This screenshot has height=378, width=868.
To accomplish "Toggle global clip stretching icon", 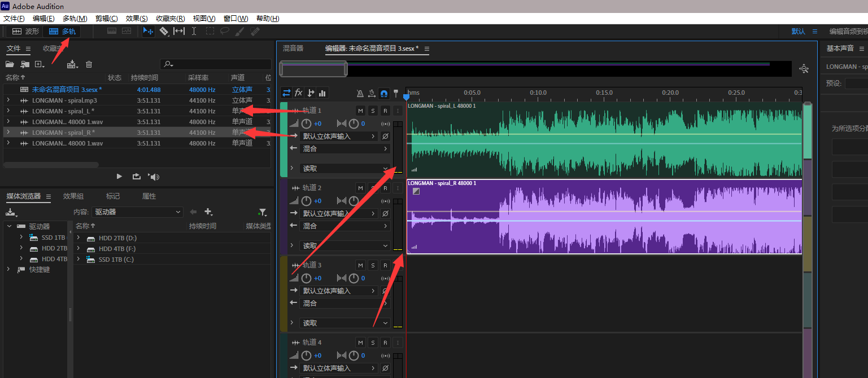I will coord(372,93).
